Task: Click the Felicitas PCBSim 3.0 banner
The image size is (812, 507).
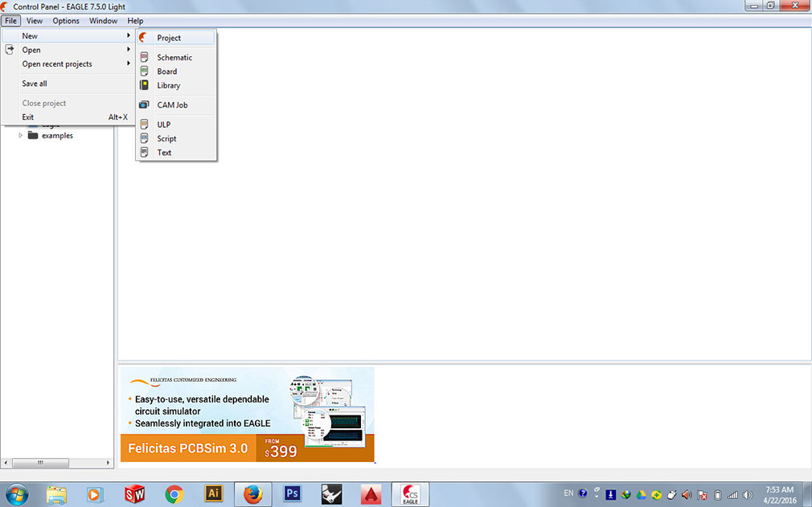Action: [x=247, y=415]
